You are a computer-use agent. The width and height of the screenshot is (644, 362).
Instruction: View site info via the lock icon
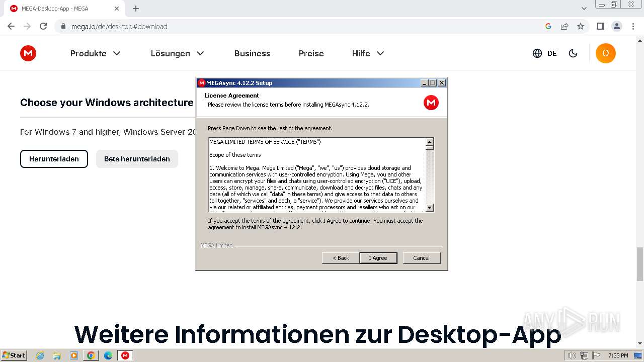63,26
